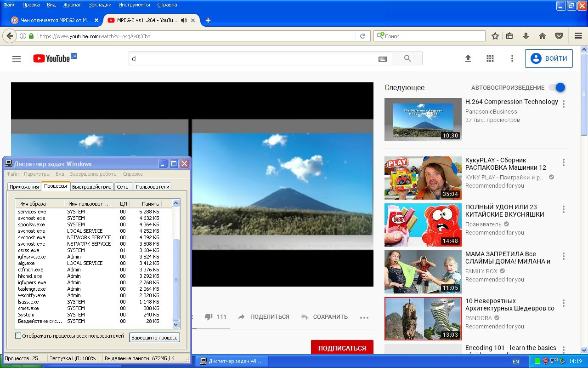Open options for H.264 Compression Technology video
588x368 pixels.
point(564,104)
